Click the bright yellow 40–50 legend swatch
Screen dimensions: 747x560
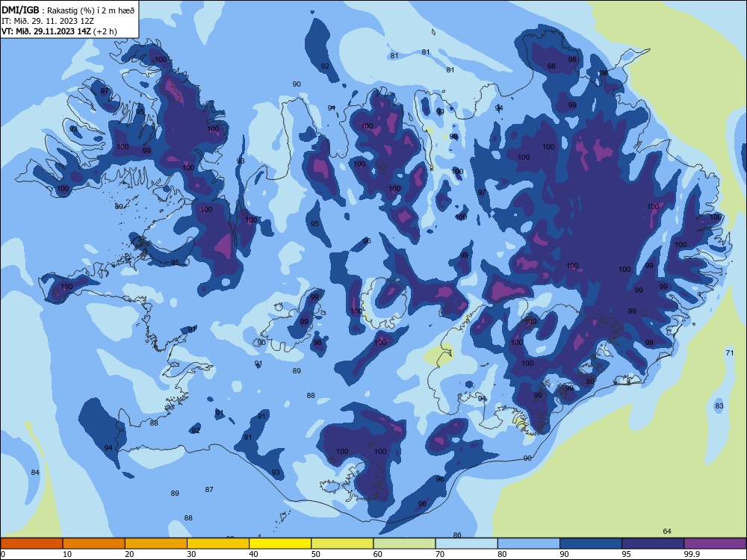coord(280,544)
